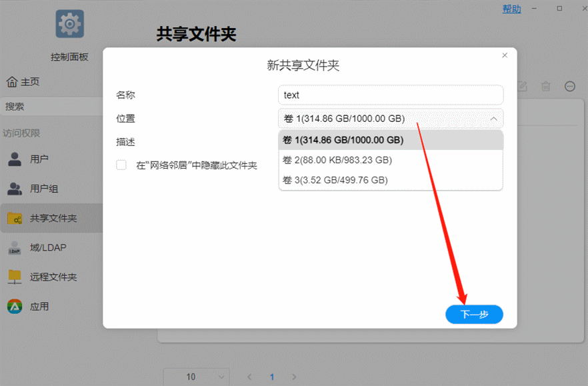Image resolution: width=588 pixels, height=386 pixels.
Task: Go to previous page arrow
Action: 250,377
